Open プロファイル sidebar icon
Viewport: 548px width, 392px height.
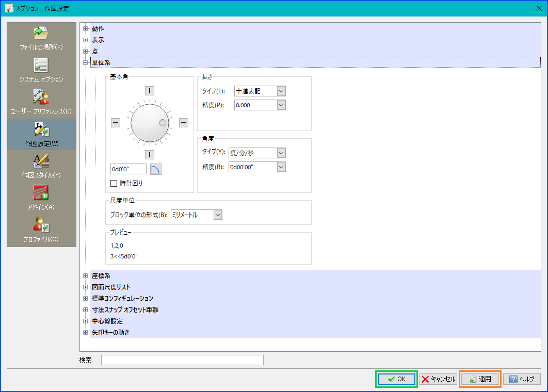[41, 230]
